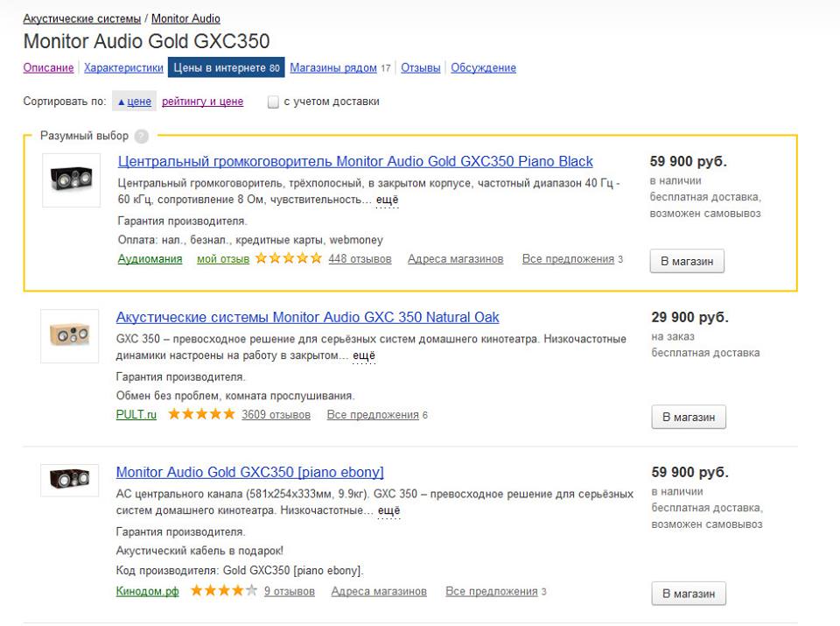Click the Natural Oak speaker thumbnail
This screenshot has height=626, width=840.
tap(70, 334)
